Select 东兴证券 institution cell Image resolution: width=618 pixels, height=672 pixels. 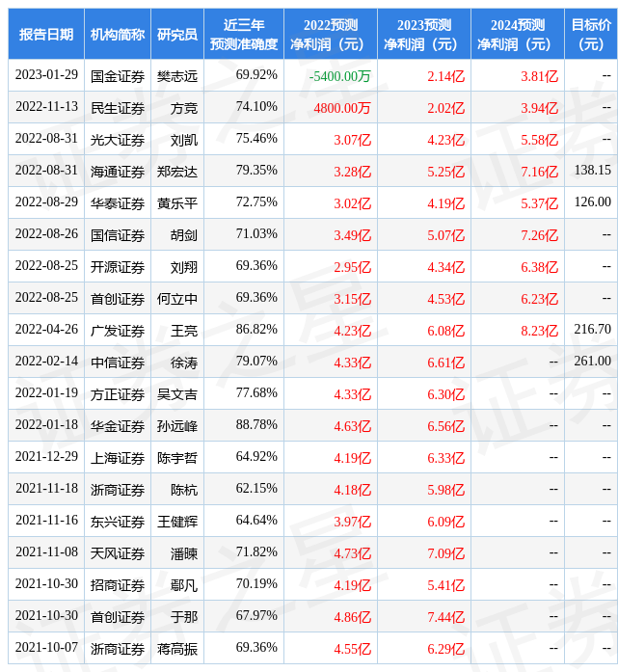pos(118,522)
